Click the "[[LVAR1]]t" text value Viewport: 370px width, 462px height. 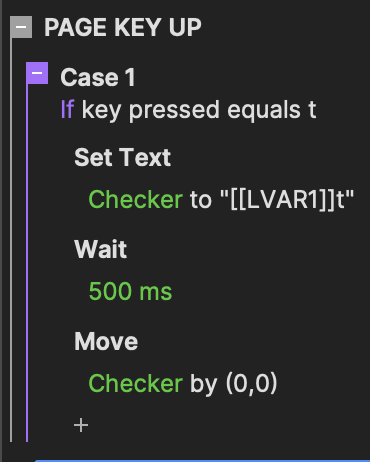[287, 199]
